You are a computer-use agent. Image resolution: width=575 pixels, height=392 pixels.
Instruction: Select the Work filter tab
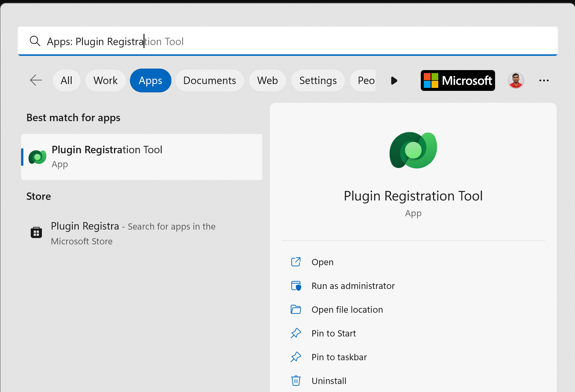point(105,80)
